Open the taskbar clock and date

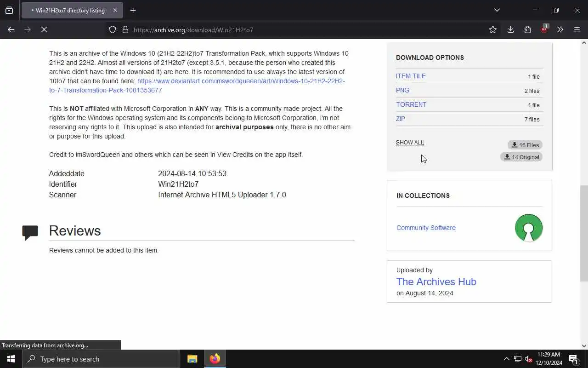[x=548, y=359]
